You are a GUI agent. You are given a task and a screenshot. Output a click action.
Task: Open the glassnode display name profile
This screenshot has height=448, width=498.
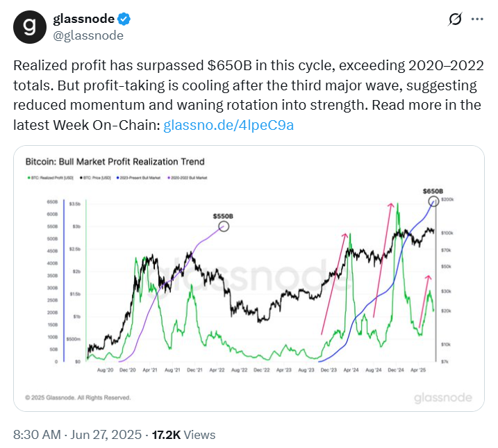click(x=83, y=19)
